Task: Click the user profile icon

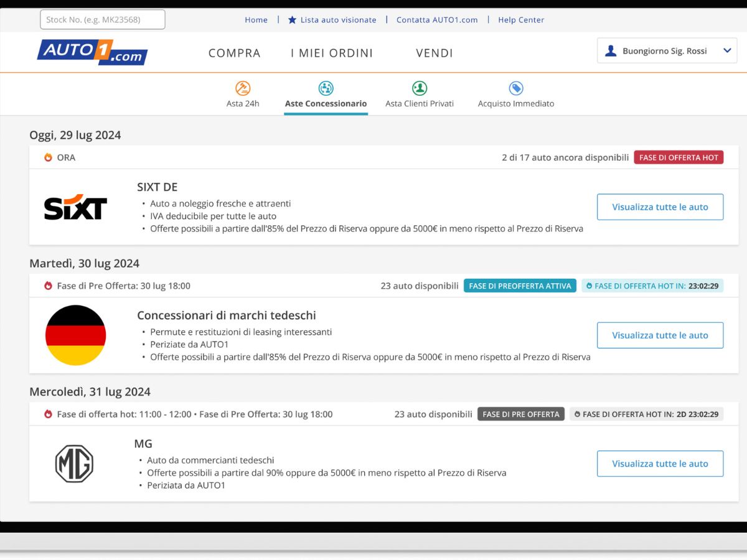Action: [611, 51]
